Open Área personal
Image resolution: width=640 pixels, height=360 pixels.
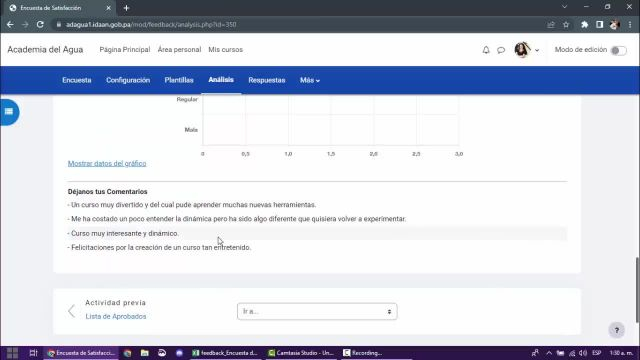[x=179, y=49]
